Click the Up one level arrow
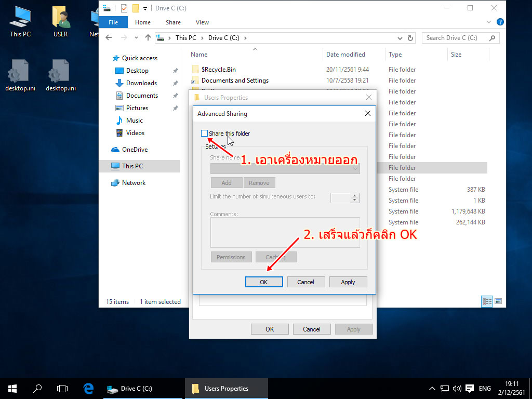The height and width of the screenshot is (399, 532). click(148, 38)
